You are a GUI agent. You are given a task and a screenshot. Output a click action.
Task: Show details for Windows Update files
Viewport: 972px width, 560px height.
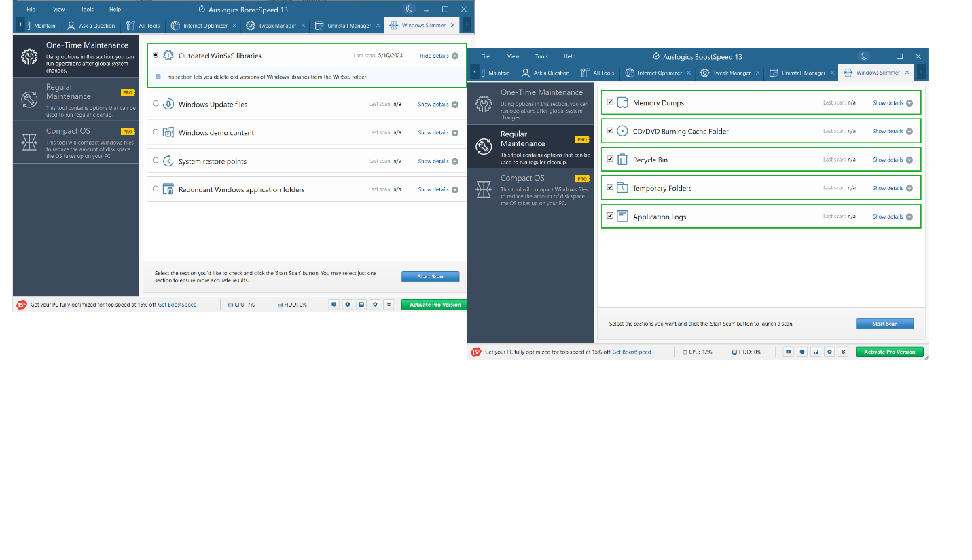pyautogui.click(x=438, y=105)
